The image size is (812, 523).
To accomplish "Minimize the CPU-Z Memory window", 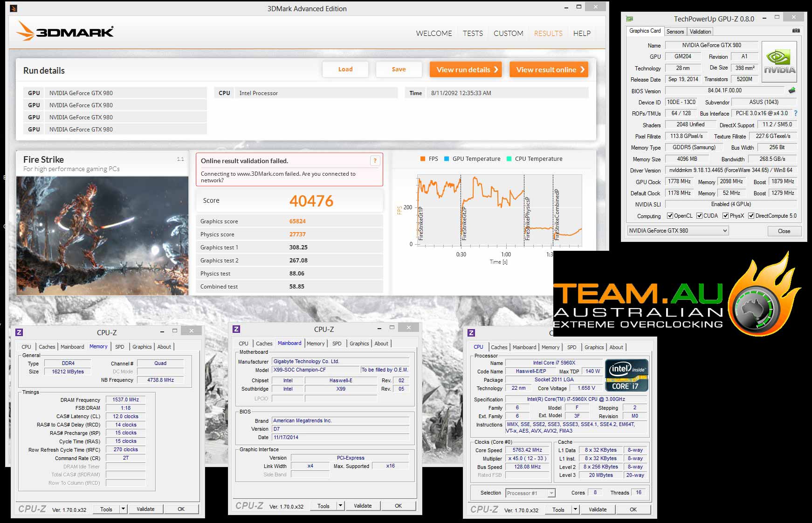I will [162, 331].
